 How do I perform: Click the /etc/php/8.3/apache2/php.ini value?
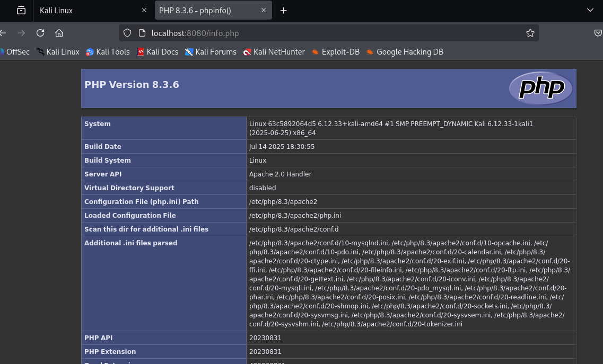[x=295, y=216]
